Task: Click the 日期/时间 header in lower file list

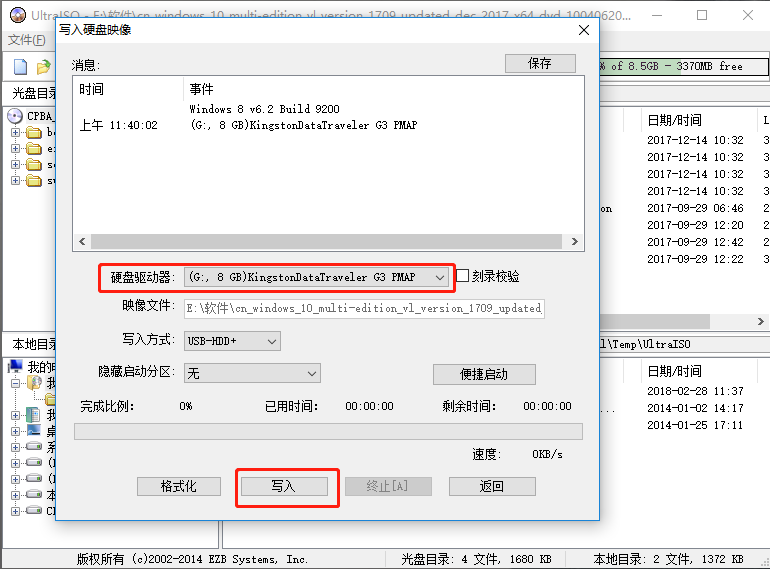Action: (x=674, y=371)
